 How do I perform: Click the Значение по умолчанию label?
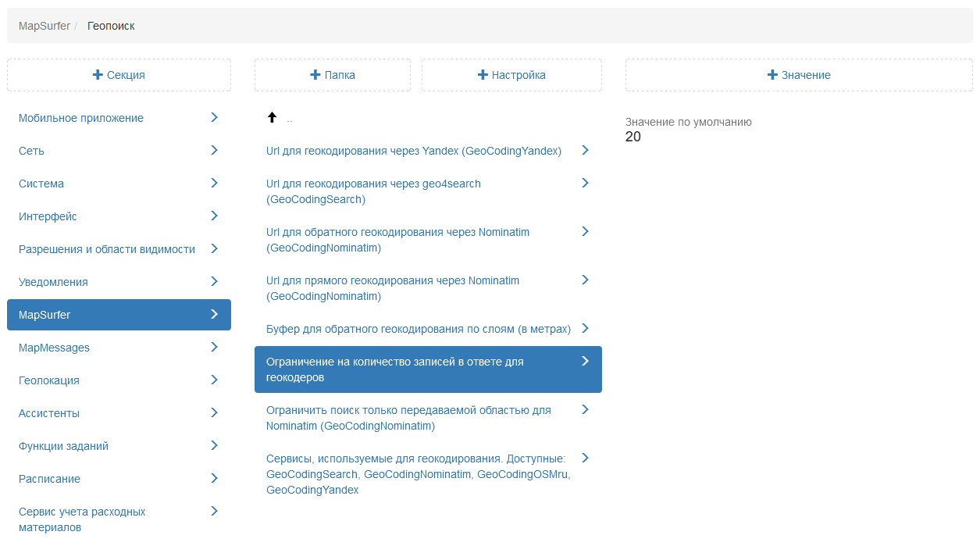pyautogui.click(x=689, y=122)
